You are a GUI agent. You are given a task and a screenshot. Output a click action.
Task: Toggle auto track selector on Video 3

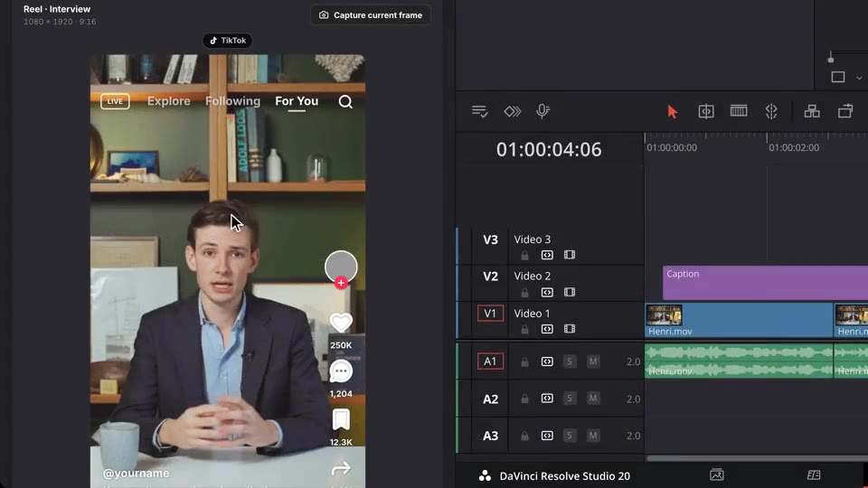click(x=547, y=255)
